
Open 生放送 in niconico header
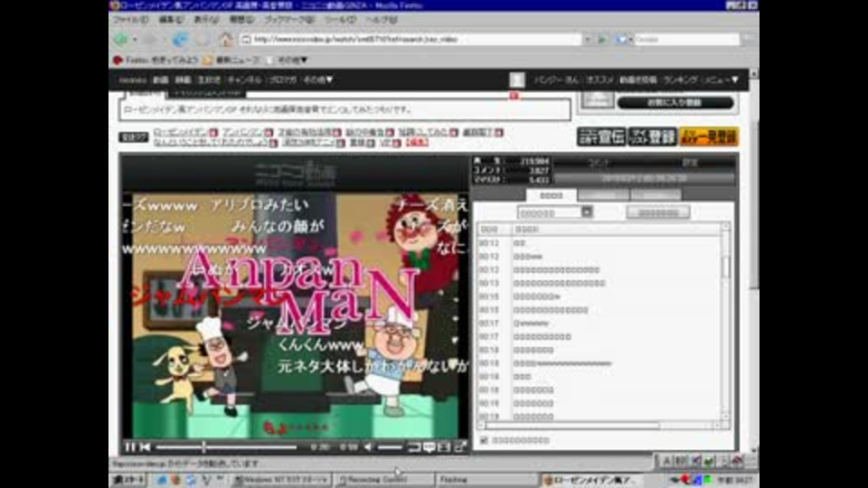(x=209, y=80)
